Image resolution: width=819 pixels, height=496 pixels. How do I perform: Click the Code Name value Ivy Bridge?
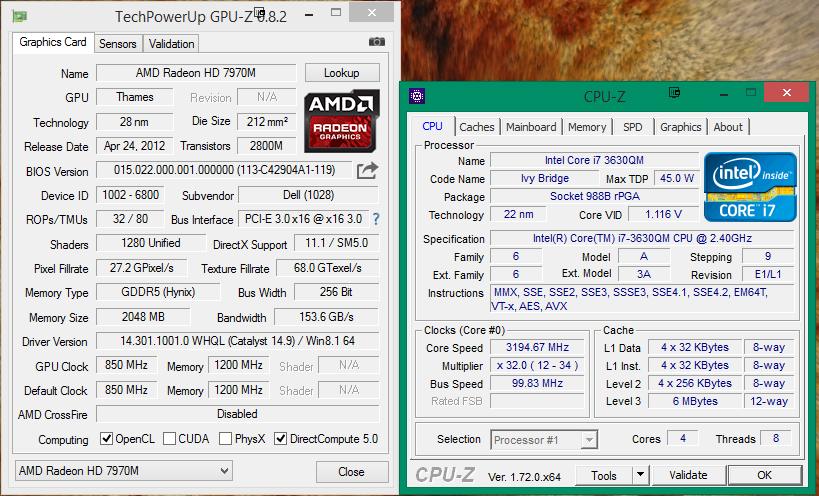(544, 179)
